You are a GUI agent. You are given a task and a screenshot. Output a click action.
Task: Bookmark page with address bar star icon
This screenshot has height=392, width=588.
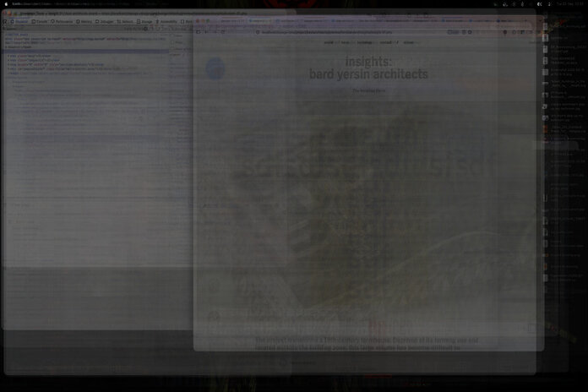tap(470, 32)
